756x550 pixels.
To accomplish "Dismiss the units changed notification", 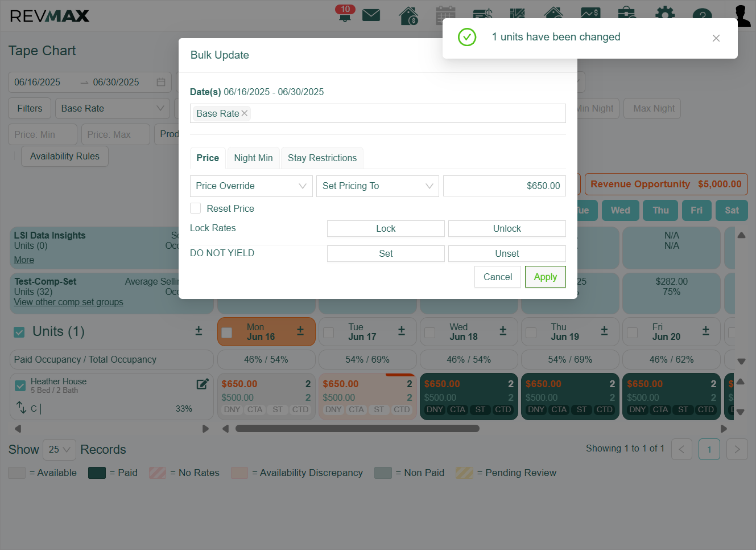I will click(x=716, y=38).
